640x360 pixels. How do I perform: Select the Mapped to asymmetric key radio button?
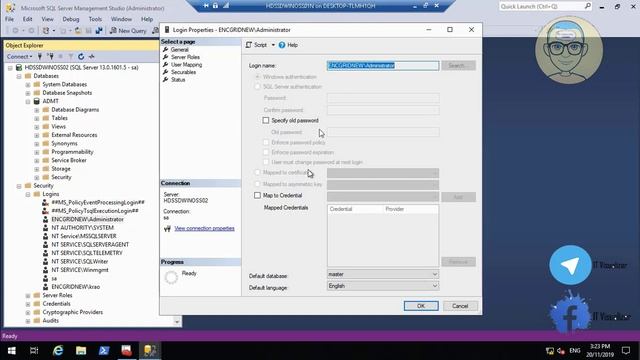257,184
